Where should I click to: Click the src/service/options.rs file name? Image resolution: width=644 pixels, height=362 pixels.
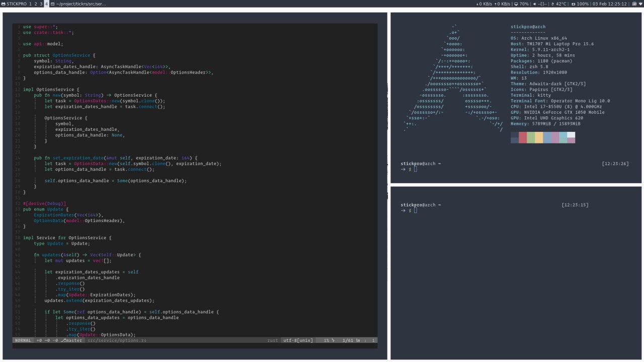point(117,340)
